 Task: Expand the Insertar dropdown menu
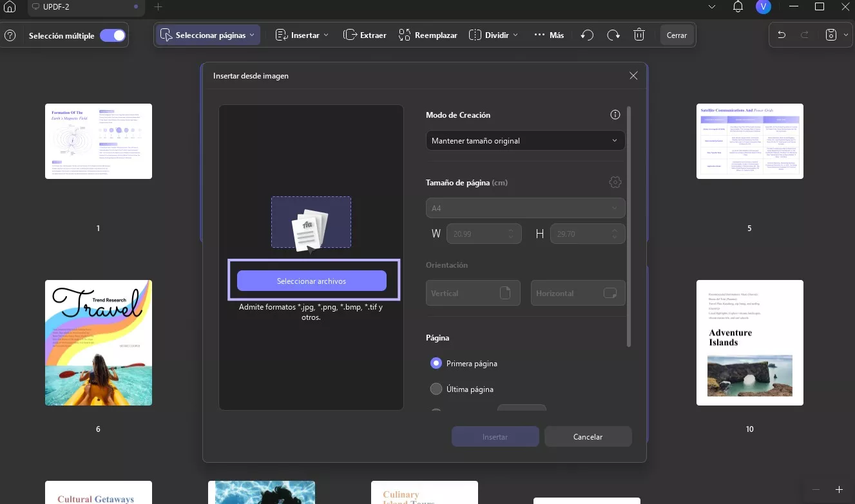(x=302, y=35)
